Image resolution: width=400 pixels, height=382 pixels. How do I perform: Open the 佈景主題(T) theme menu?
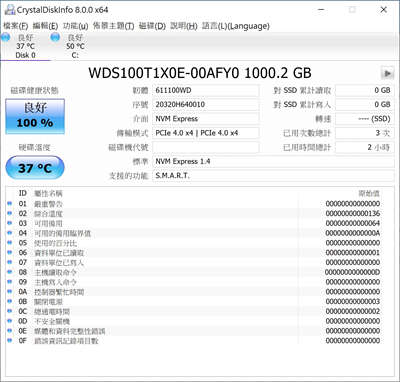pos(113,26)
